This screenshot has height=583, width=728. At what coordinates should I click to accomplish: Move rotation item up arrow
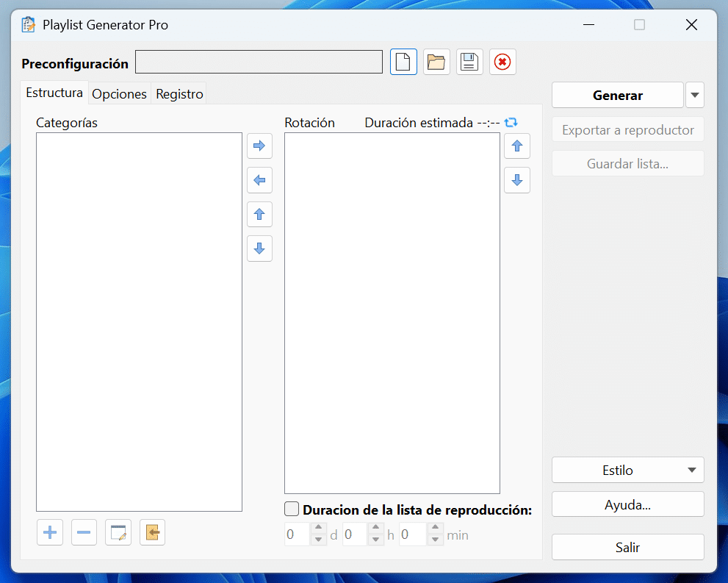[x=517, y=146]
